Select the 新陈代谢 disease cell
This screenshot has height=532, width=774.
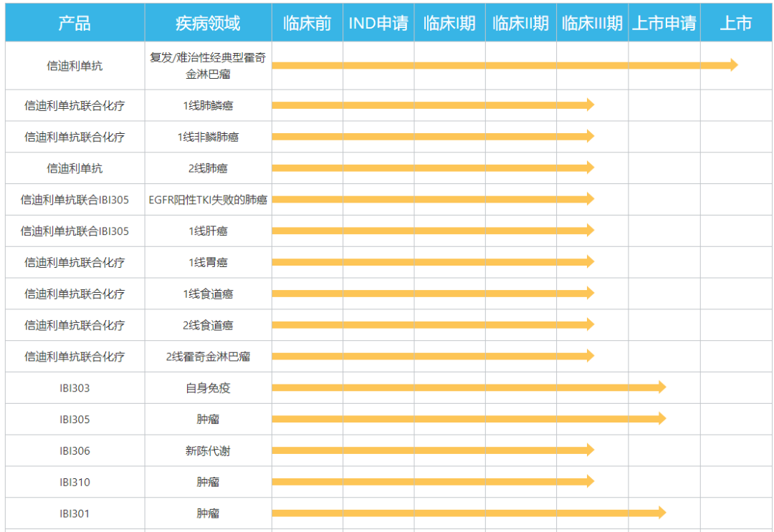coord(209,450)
